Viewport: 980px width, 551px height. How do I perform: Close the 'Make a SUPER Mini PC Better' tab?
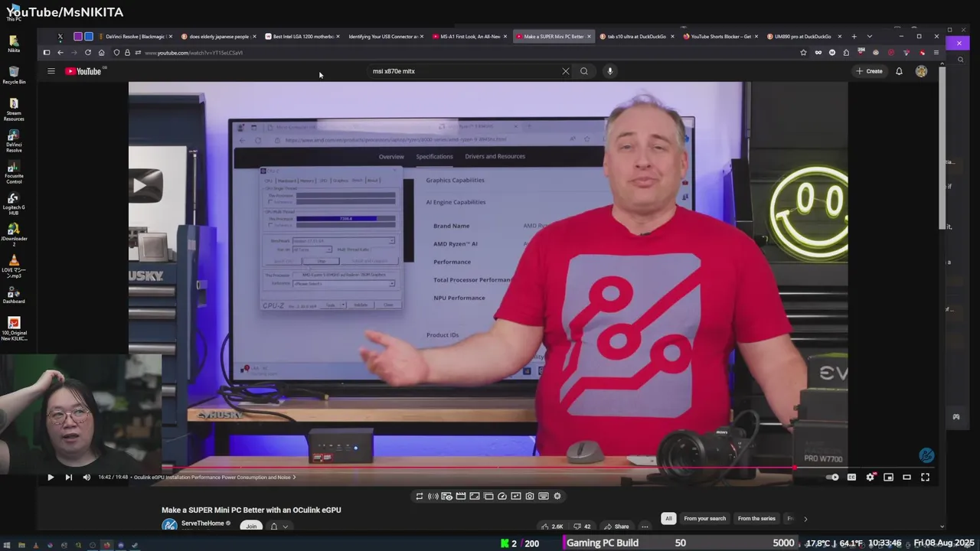click(x=589, y=36)
